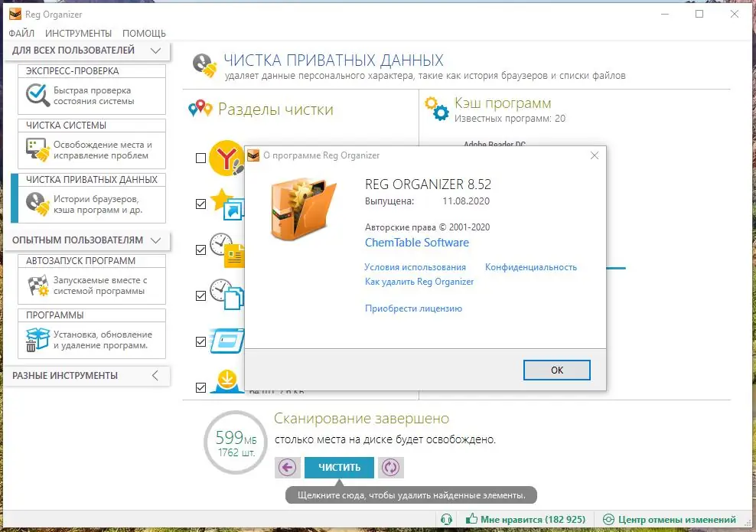The height and width of the screenshot is (532, 756).
Task: Open the ПОМОЩЬ menu
Action: 144,33
